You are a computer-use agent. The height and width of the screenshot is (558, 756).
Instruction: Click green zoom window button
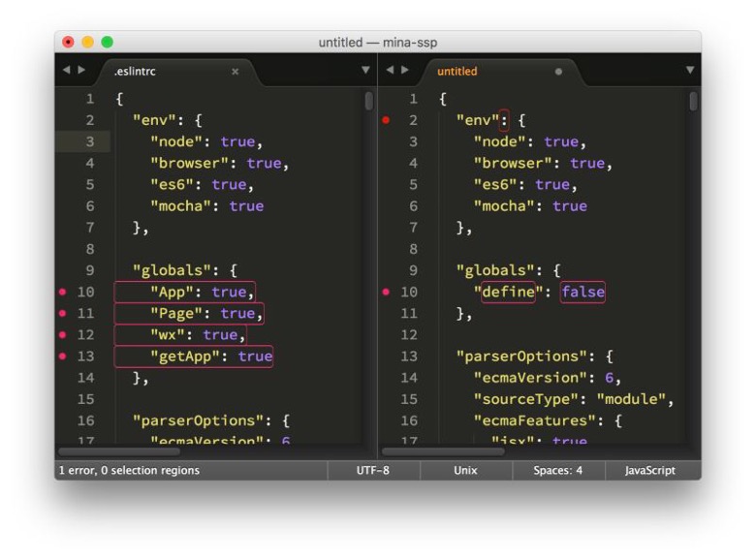[107, 42]
